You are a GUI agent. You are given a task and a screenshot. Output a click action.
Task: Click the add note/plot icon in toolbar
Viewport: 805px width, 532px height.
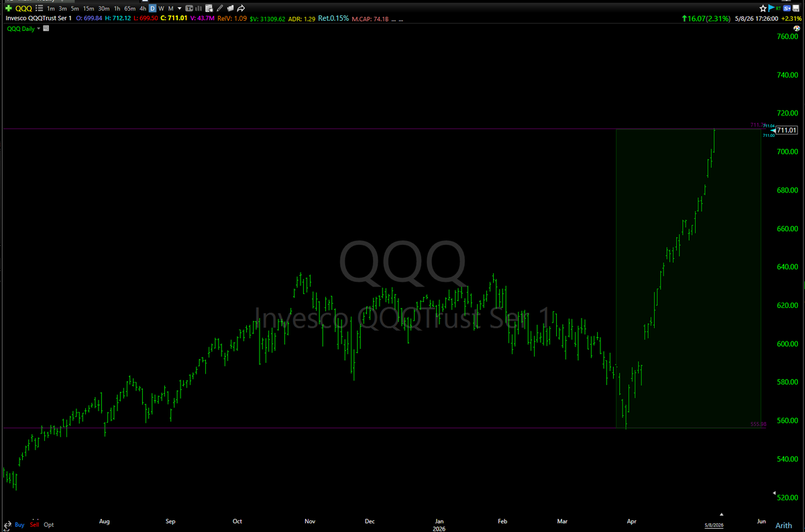(209, 9)
